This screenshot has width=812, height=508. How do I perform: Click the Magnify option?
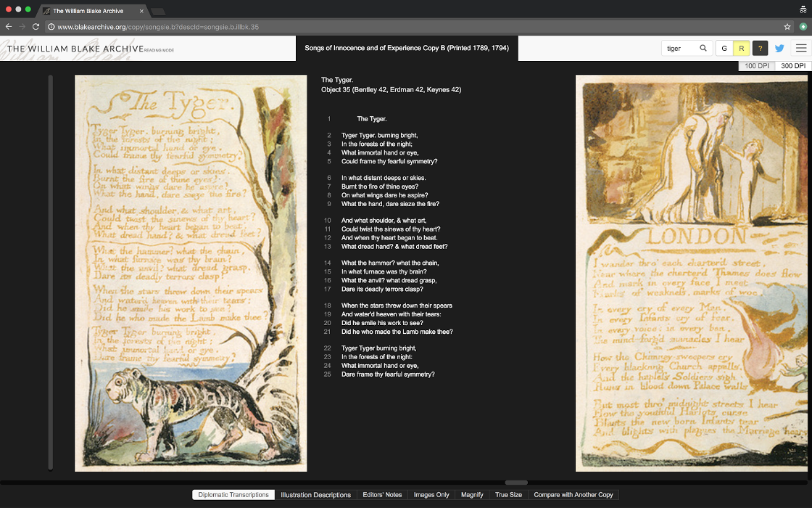tap(472, 494)
